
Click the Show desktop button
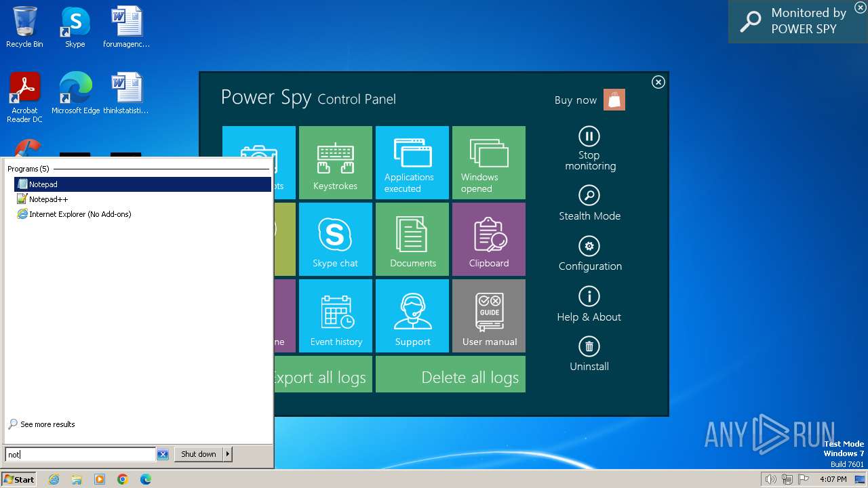click(x=860, y=479)
